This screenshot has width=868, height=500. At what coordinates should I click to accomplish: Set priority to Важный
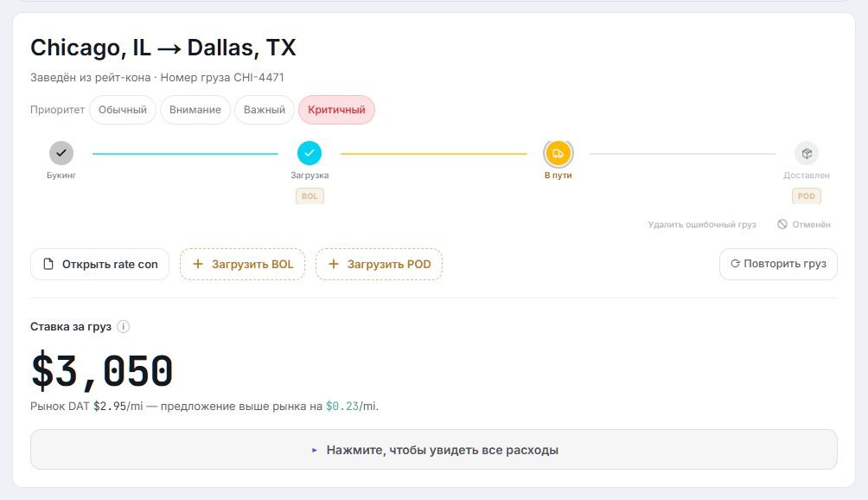click(264, 110)
